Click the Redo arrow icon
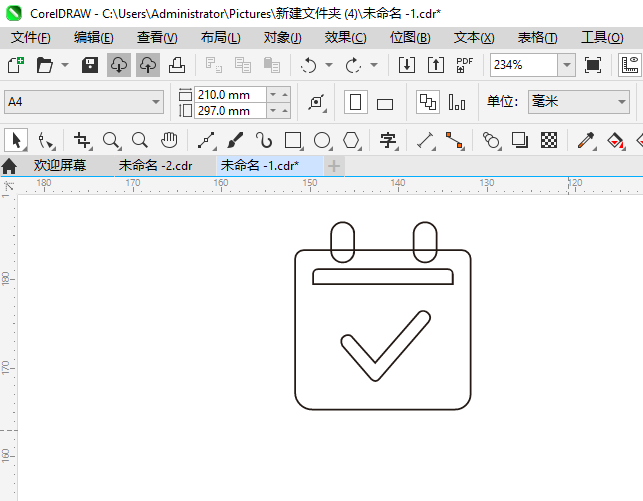This screenshot has width=643, height=501. 353,65
